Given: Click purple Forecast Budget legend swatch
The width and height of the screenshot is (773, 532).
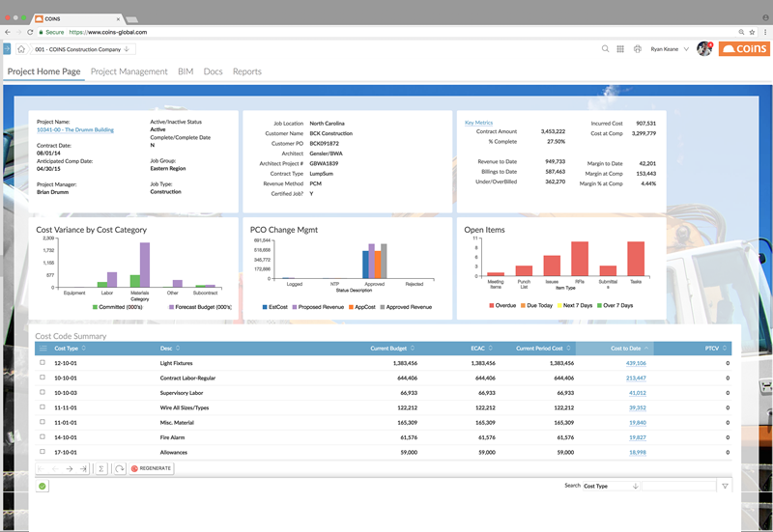Looking at the screenshot, I should [172, 307].
